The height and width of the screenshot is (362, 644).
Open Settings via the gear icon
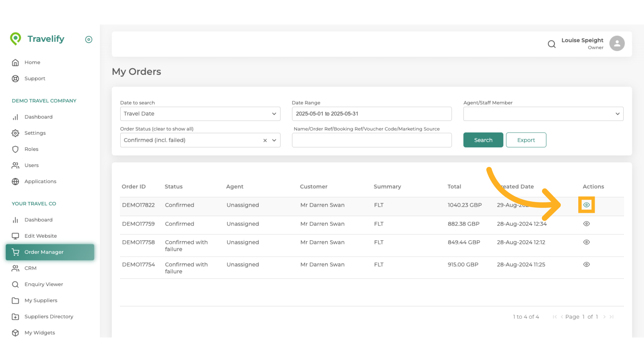pyautogui.click(x=15, y=133)
